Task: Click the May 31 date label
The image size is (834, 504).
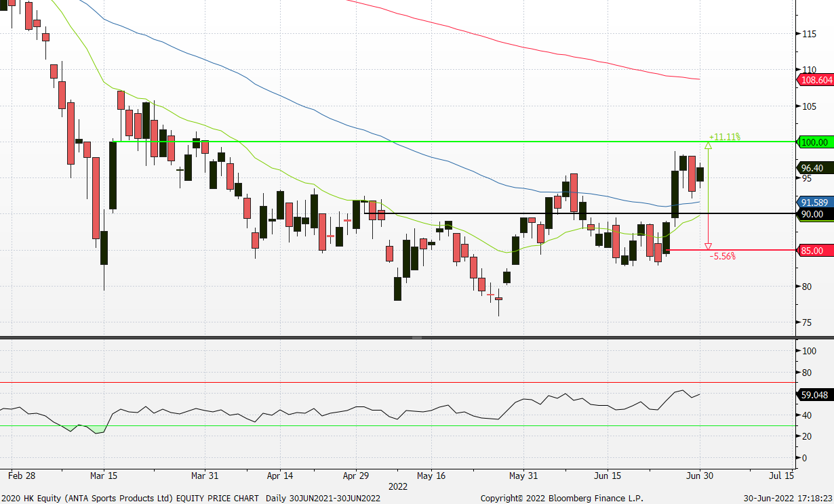Action: tap(523, 476)
